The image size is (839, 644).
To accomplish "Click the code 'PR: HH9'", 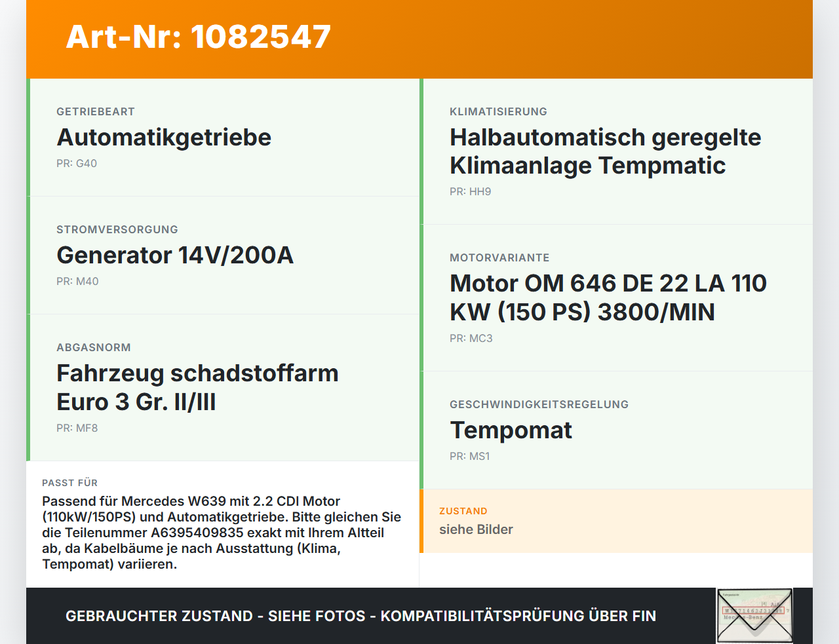I will 470,192.
